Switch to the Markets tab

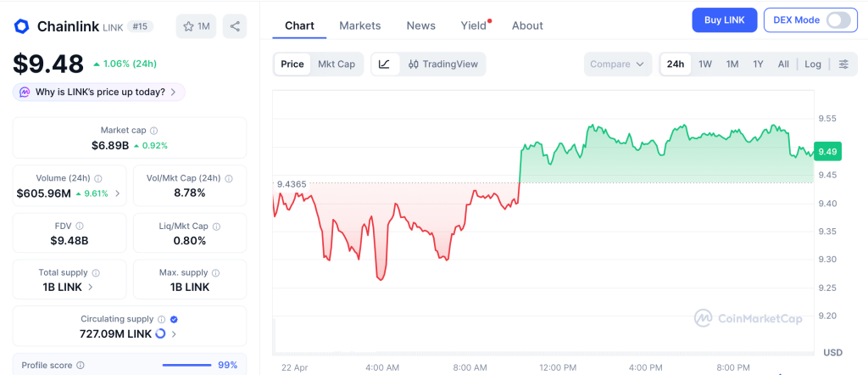[x=360, y=25]
